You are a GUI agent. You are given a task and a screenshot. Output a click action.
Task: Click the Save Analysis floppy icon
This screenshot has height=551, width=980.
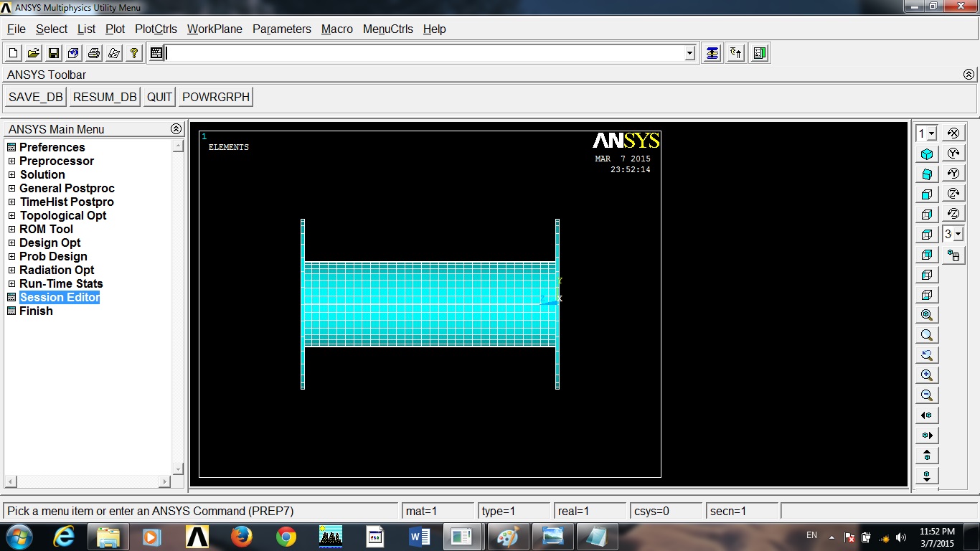coord(53,53)
